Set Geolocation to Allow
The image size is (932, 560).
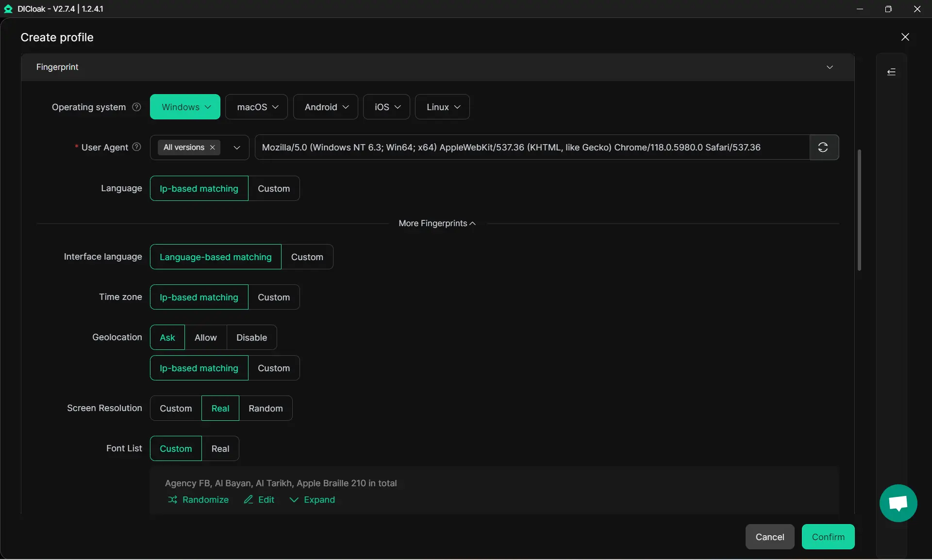tap(205, 337)
